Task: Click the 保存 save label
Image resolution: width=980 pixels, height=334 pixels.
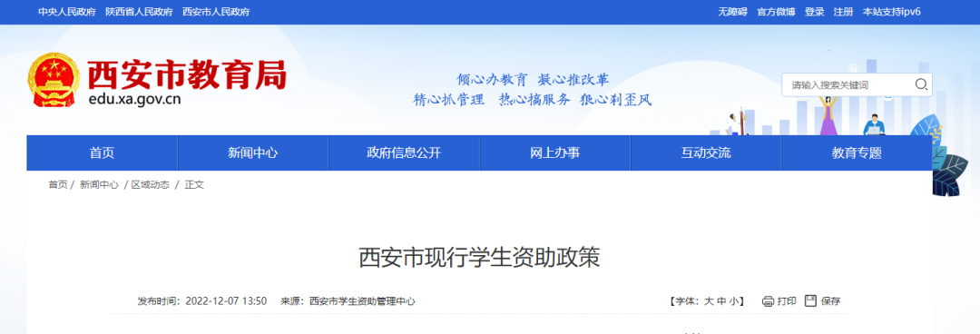Action: (x=831, y=301)
